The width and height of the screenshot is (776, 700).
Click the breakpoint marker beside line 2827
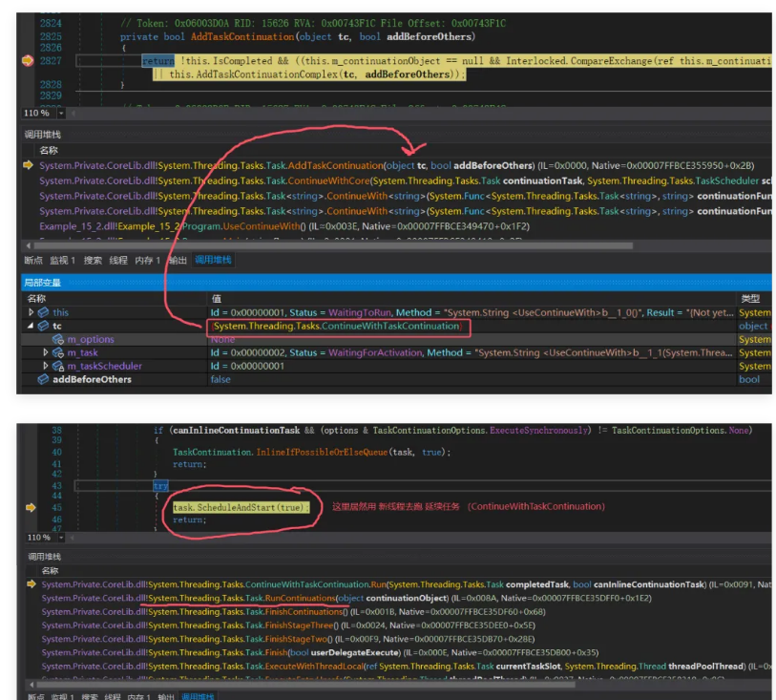(28, 60)
